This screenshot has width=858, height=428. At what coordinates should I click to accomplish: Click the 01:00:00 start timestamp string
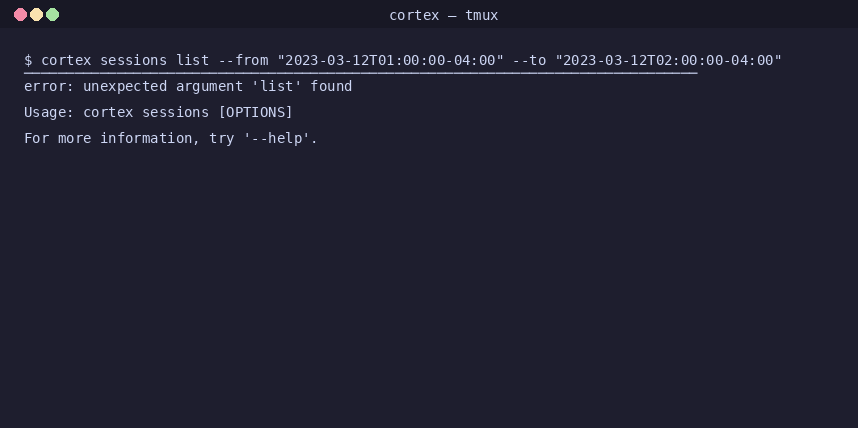coord(390,60)
